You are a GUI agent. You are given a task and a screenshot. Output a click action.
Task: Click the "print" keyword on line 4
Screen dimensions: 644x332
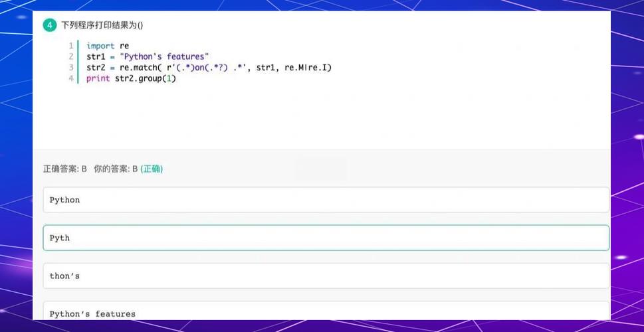98,78
